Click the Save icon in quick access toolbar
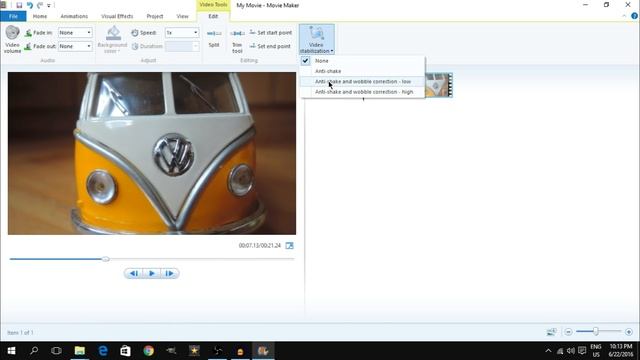Screen dimensions: 640x360 point(19,5)
